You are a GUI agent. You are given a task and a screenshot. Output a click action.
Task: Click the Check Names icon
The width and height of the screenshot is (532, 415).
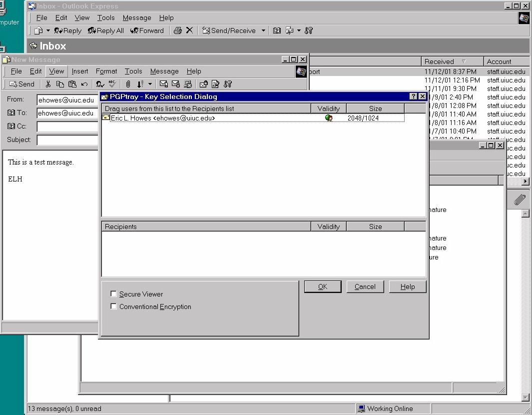(100, 84)
